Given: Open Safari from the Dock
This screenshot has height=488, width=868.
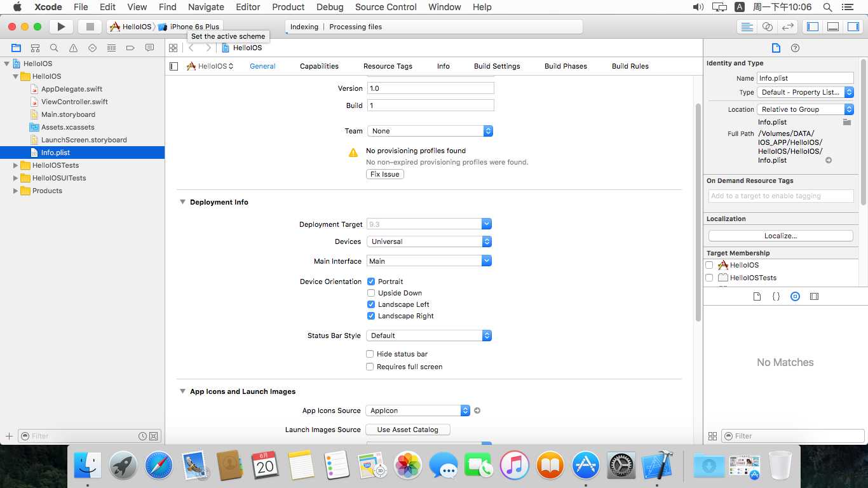Looking at the screenshot, I should coord(159,465).
